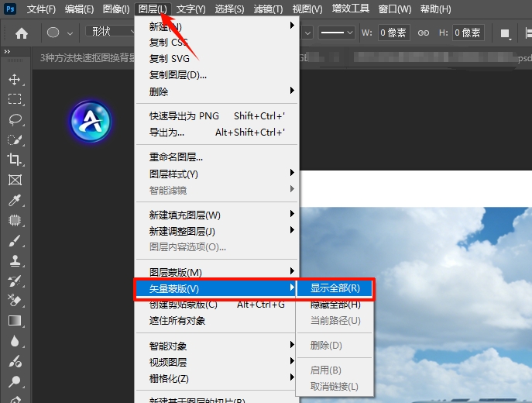Screen dimensions: 532x403
Task: Expand the 栅格化(Z) submenu
Action: coord(217,378)
